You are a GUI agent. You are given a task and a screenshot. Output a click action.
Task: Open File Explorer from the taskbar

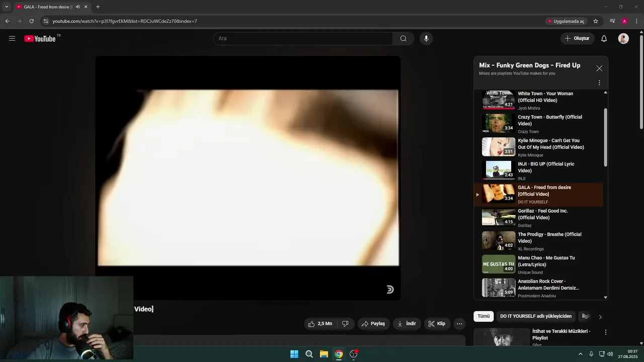coord(324,354)
